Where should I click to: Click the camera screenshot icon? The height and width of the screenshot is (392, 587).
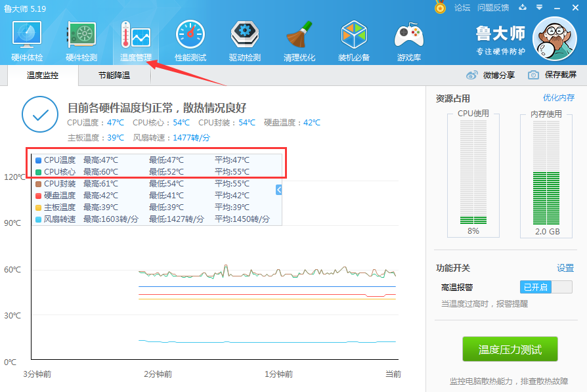click(x=533, y=75)
